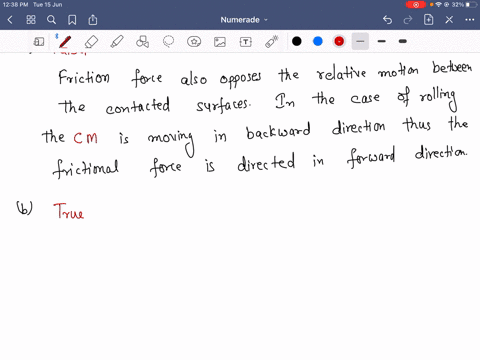Open the more options ellipsis menu
480x360 pixels.
[470, 20]
